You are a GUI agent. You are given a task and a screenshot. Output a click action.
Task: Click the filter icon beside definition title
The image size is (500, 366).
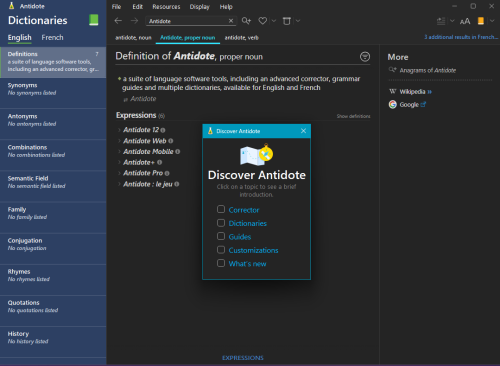point(365,57)
